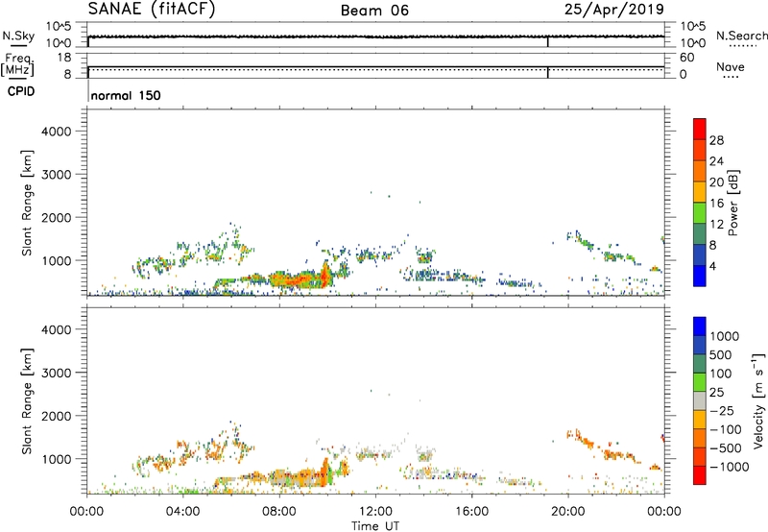Click the "Nave" legend label
The height and width of the screenshot is (532, 768).
(730, 67)
